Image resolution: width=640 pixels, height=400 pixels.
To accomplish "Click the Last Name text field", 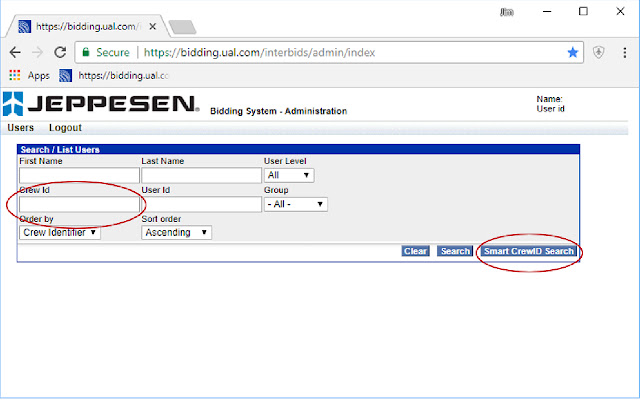I will click(201, 176).
